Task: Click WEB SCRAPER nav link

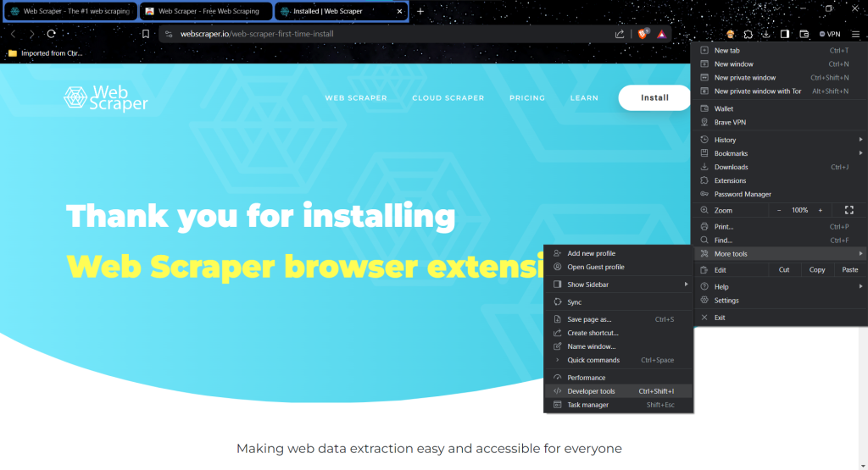Action: point(356,98)
